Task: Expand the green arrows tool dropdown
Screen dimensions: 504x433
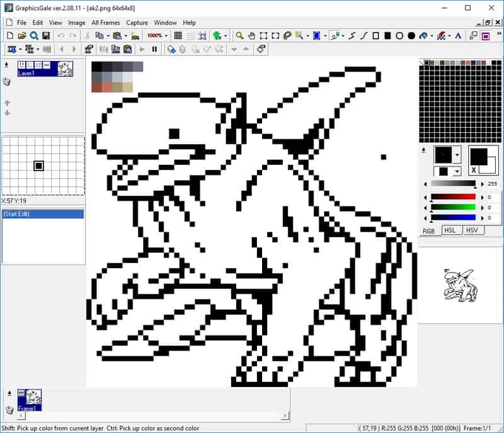Action: point(226,36)
